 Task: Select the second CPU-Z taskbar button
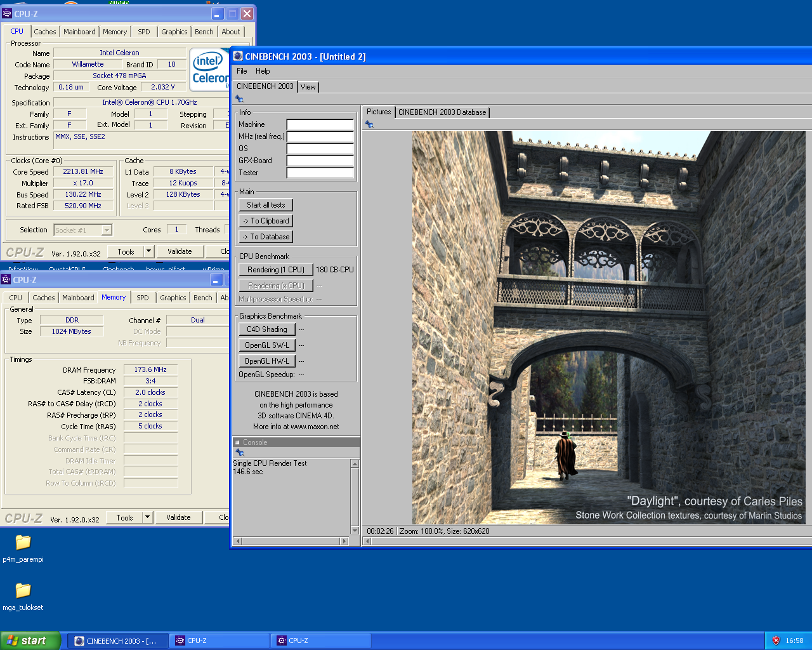(321, 641)
